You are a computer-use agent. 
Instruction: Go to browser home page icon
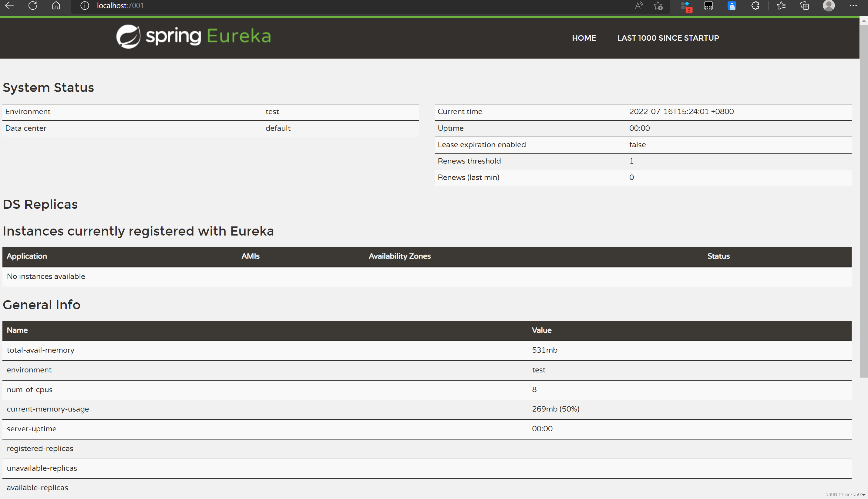(x=56, y=5)
